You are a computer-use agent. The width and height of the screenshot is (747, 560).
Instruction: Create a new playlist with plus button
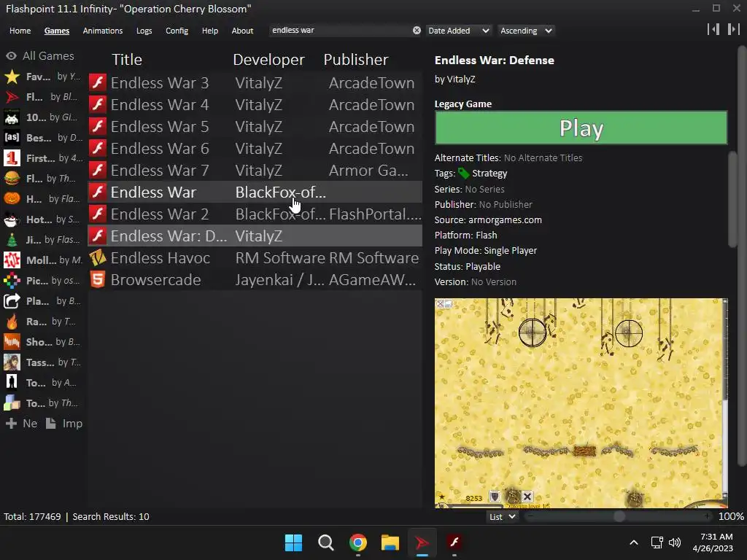[21, 424]
